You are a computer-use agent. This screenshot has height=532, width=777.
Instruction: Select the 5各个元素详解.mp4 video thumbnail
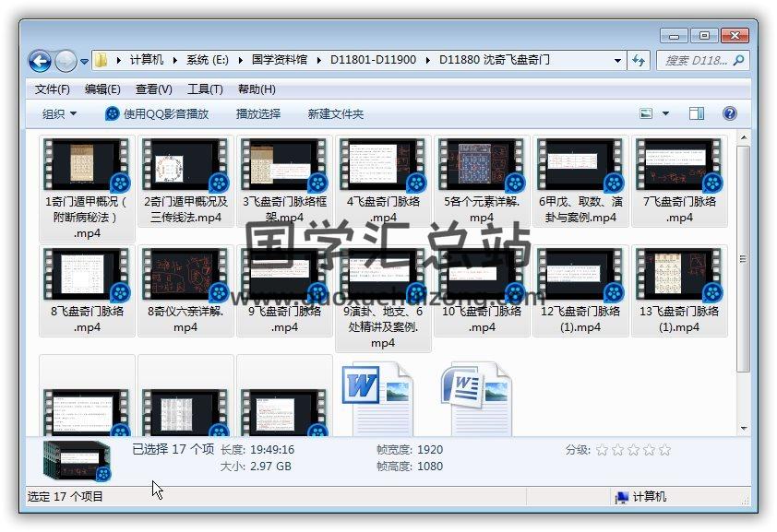click(x=481, y=166)
